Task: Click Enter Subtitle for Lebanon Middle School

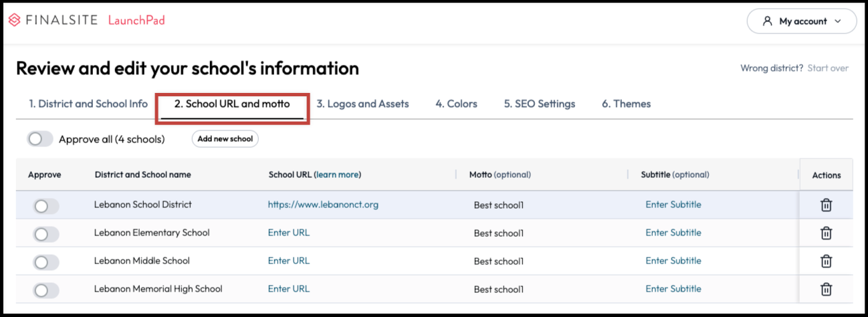Action: pos(673,261)
